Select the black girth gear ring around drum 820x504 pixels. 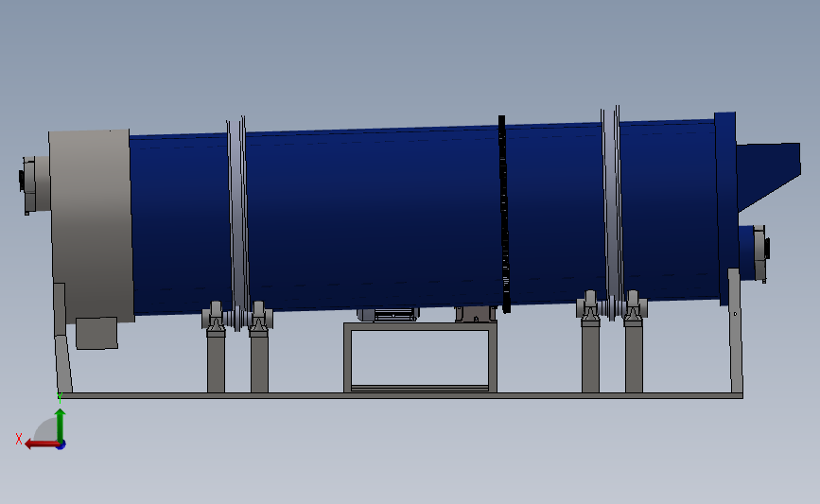click(503, 215)
